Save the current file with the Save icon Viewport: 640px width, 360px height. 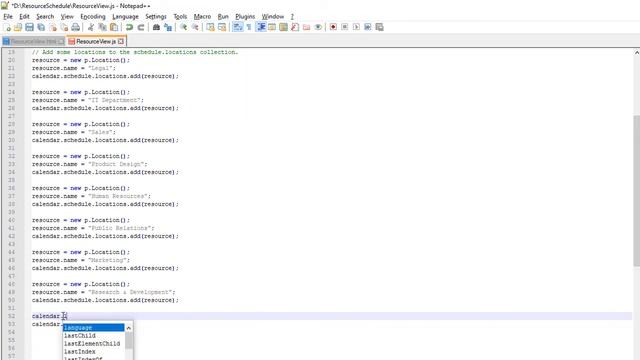pos(29,27)
